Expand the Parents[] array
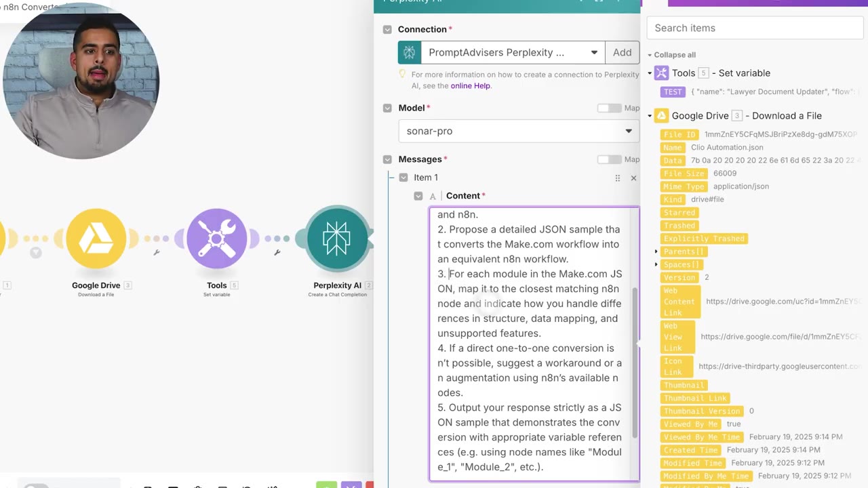868x488 pixels. [x=656, y=251]
